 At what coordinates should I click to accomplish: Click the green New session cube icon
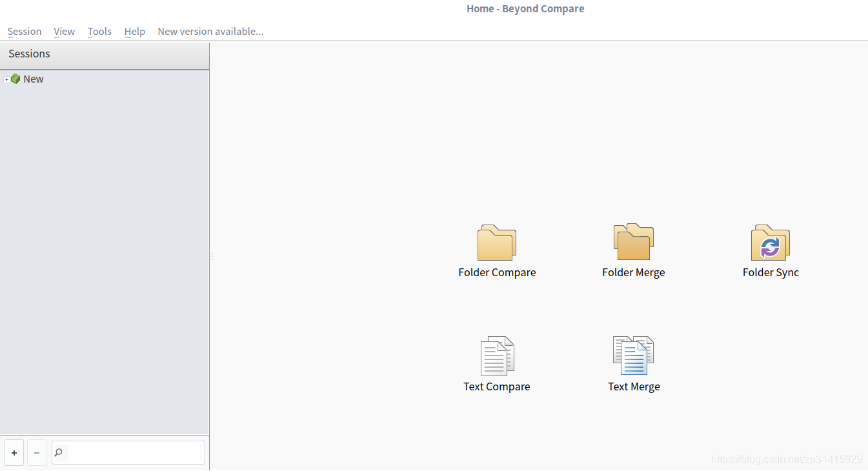click(x=15, y=79)
